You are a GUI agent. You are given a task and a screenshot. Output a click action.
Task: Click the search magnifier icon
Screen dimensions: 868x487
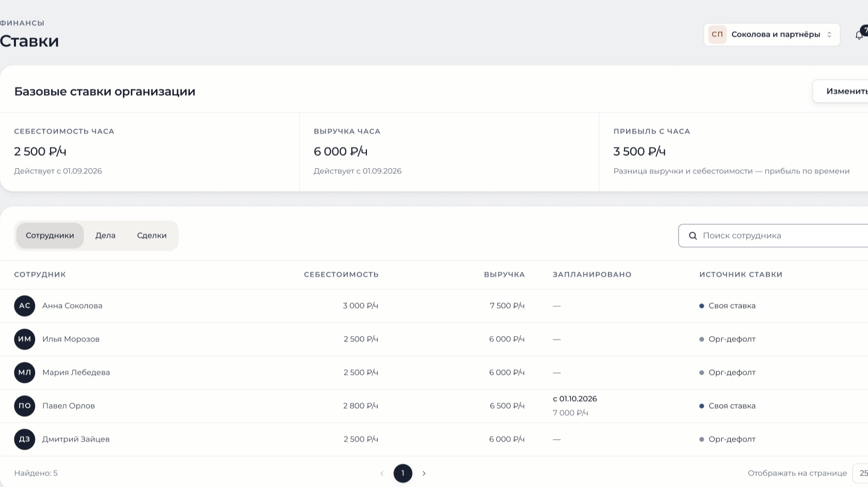[x=693, y=236]
